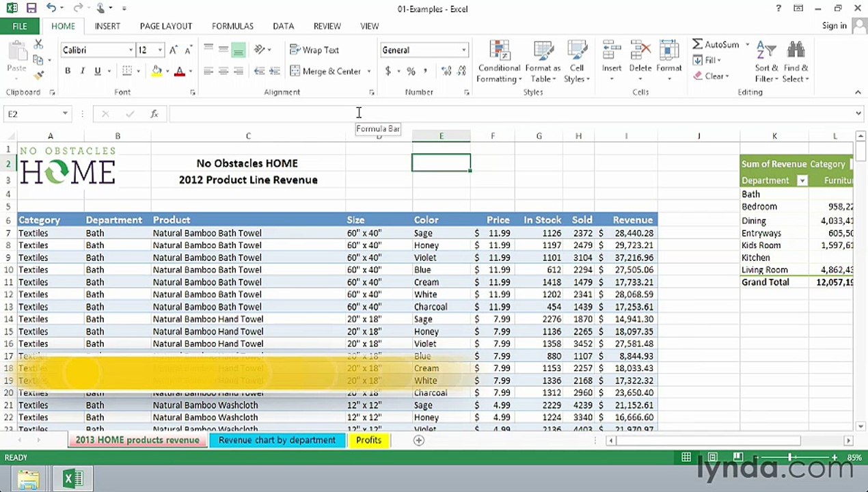
Task: Increase font size with larger A icon
Action: [174, 50]
